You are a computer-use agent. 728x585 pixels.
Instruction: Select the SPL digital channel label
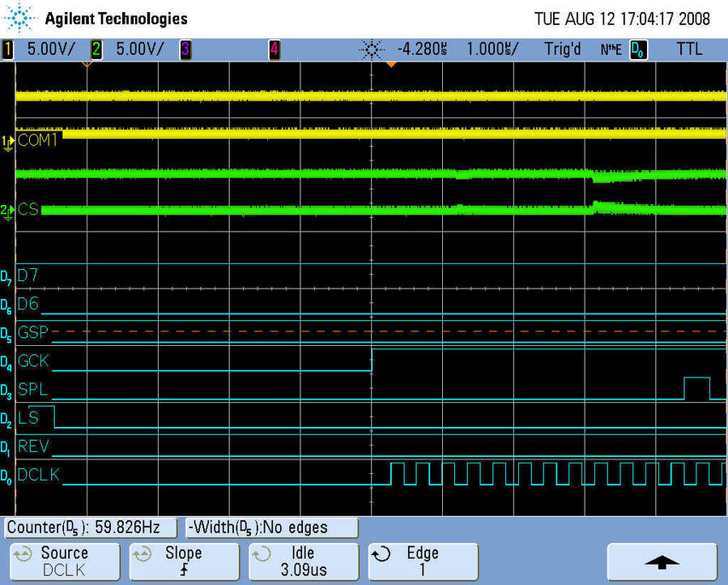pos(32,390)
